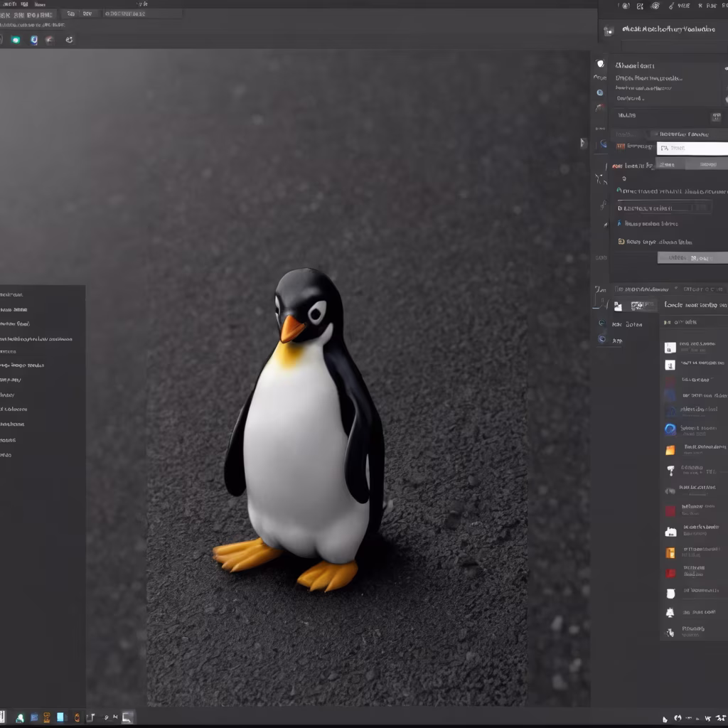Click the white input field in properties panel
This screenshot has height=728, width=728.
click(x=691, y=148)
